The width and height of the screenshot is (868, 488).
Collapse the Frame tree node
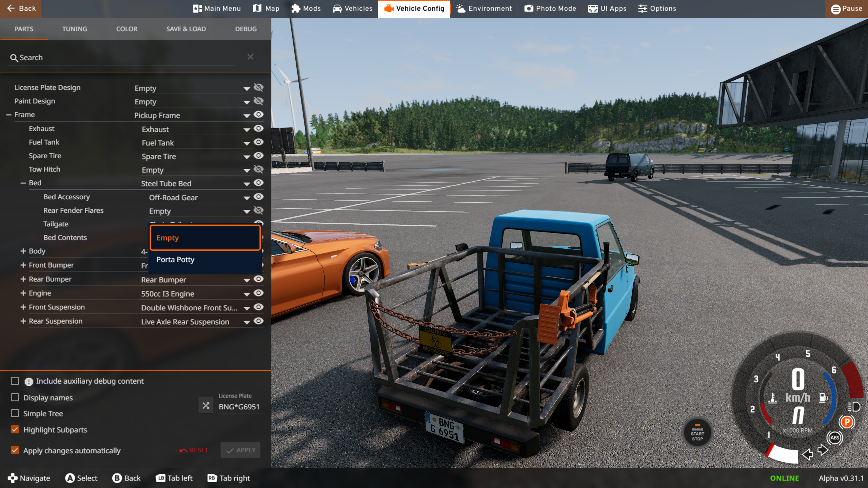pos(9,115)
